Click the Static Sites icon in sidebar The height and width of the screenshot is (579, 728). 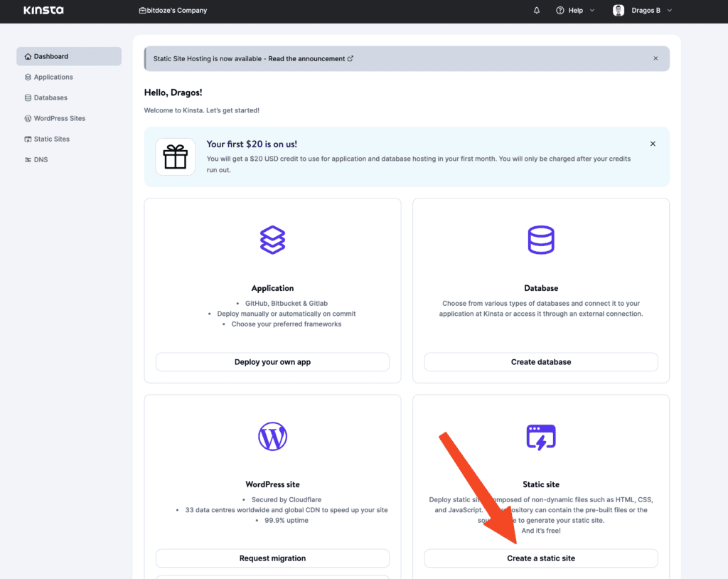(x=28, y=139)
